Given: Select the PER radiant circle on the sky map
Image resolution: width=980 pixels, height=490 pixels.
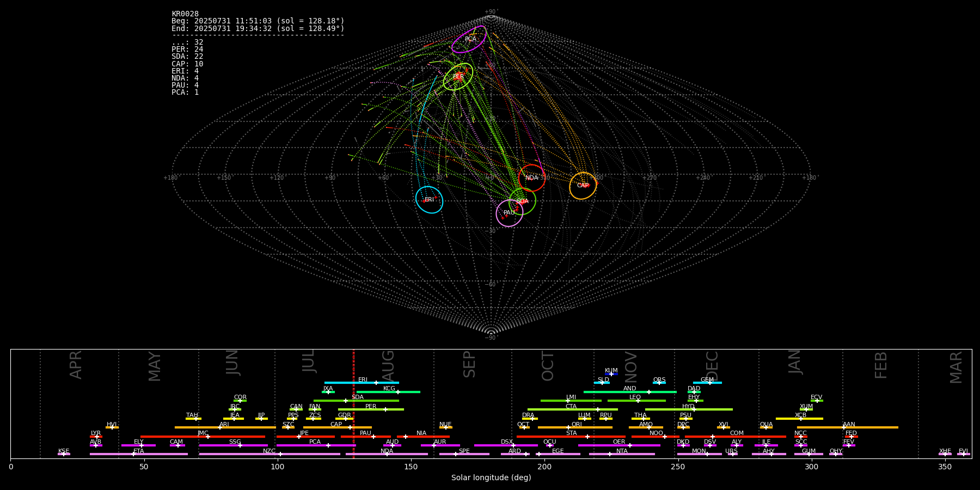Looking at the screenshot, I should click(458, 77).
